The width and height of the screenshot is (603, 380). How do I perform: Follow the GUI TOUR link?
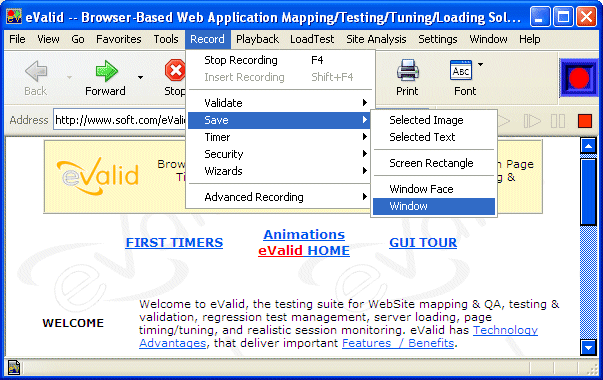423,243
